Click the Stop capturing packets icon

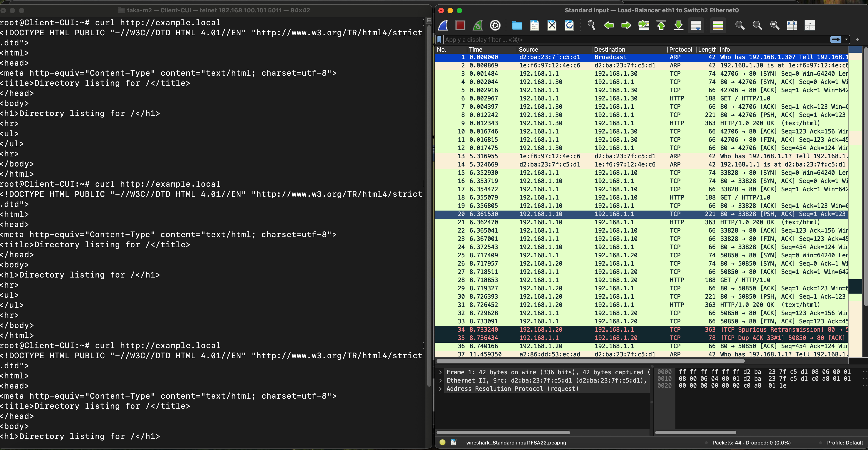pyautogui.click(x=460, y=25)
